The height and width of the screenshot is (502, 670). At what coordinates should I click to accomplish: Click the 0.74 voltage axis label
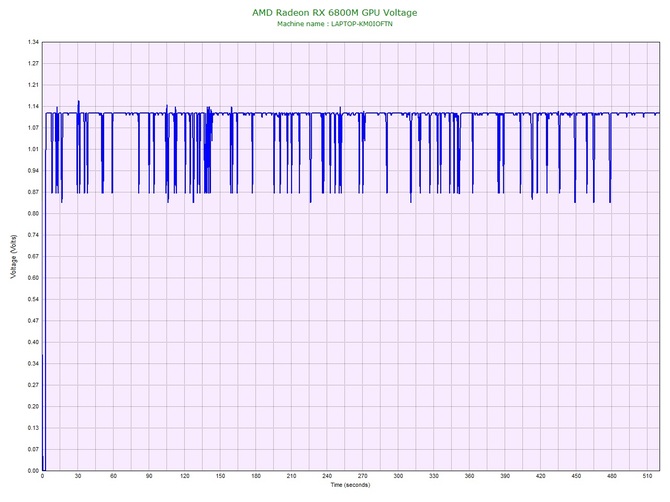tap(33, 235)
